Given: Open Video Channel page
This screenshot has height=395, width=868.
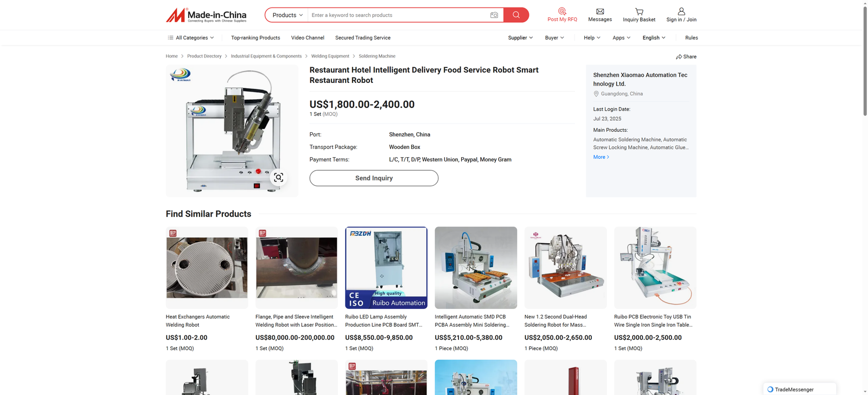Looking at the screenshot, I should (x=308, y=38).
